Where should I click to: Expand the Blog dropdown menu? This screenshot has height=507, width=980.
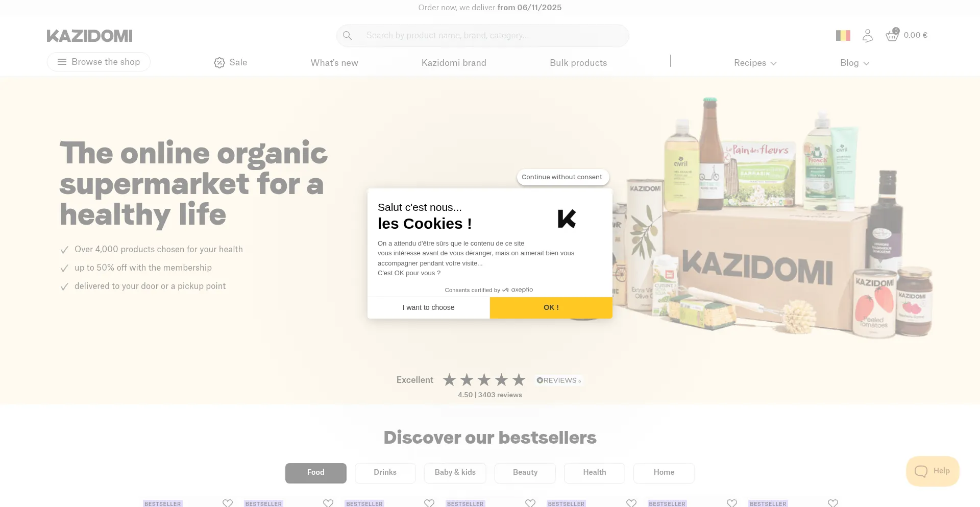click(854, 63)
